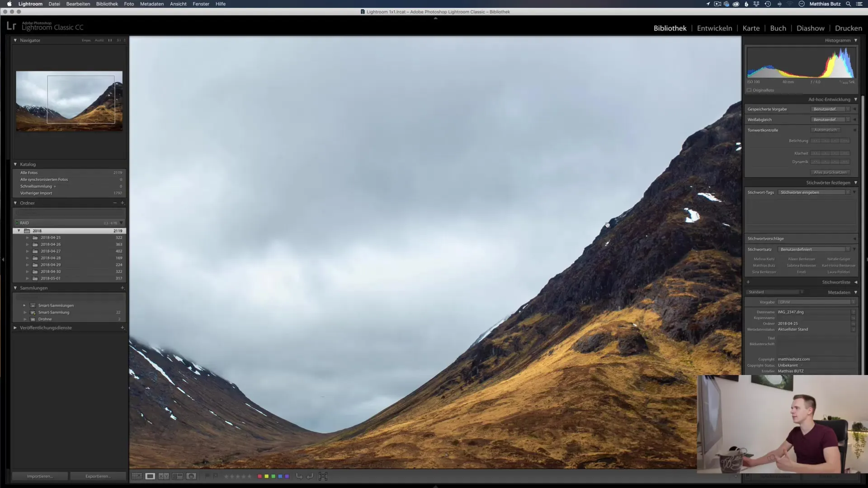868x488 pixels.
Task: Collapse the Ordner panel
Action: pos(15,203)
